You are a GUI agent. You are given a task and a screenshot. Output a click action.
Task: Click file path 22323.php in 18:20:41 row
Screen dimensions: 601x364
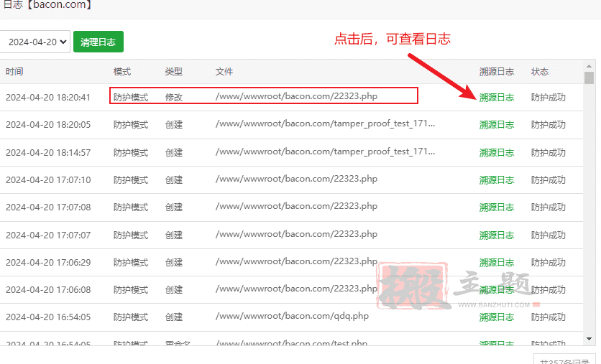click(296, 96)
